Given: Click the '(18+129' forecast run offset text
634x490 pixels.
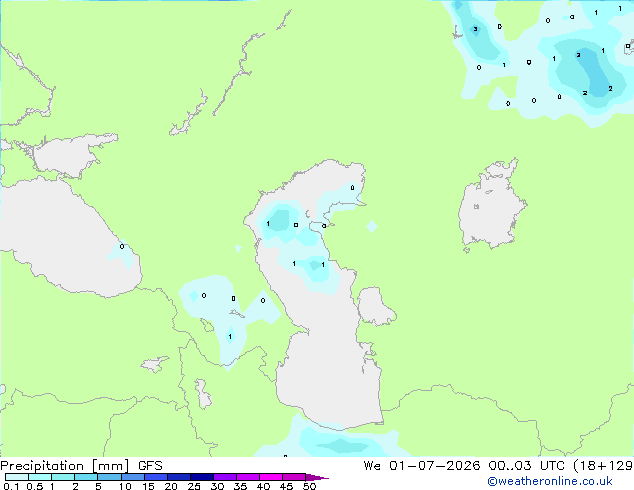Looking at the screenshot, I should pyautogui.click(x=603, y=466).
